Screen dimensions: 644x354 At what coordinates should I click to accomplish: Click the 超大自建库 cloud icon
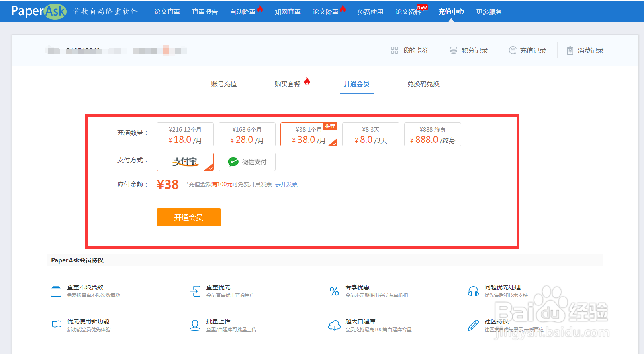[x=334, y=325]
